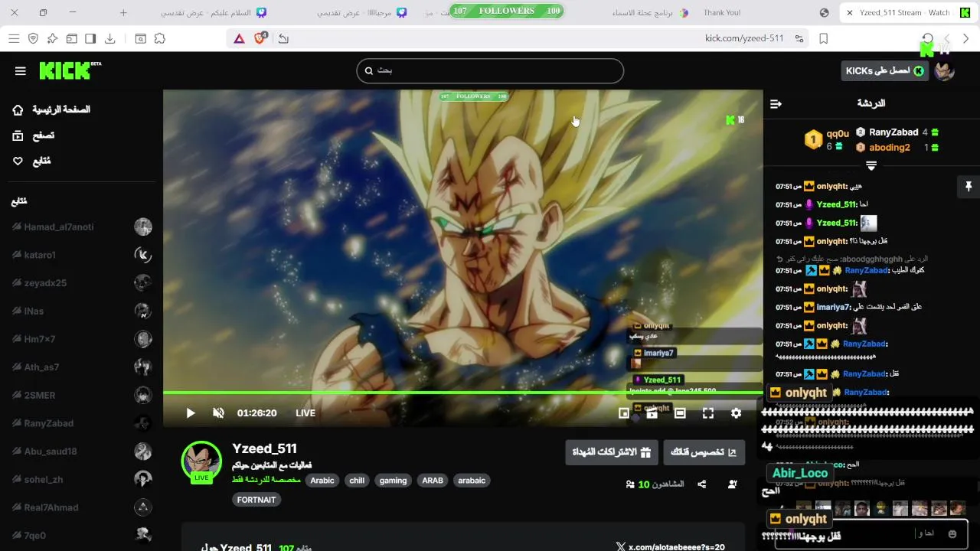Click qq0u top gifter entry

827,139
